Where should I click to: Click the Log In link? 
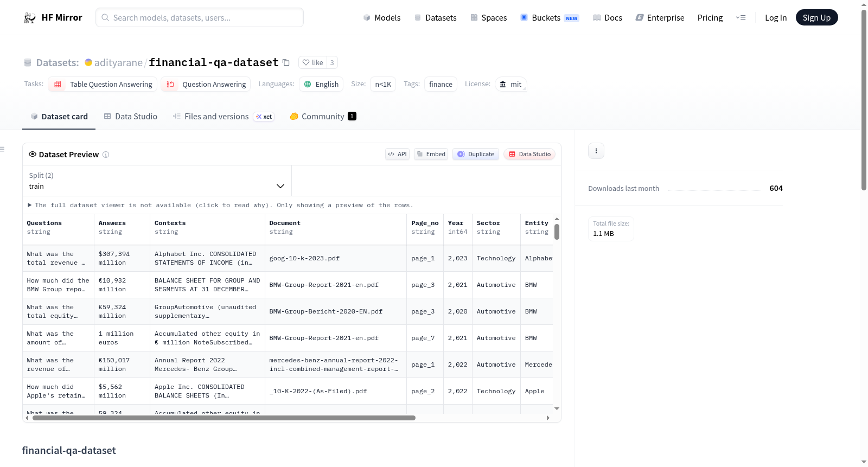point(776,18)
